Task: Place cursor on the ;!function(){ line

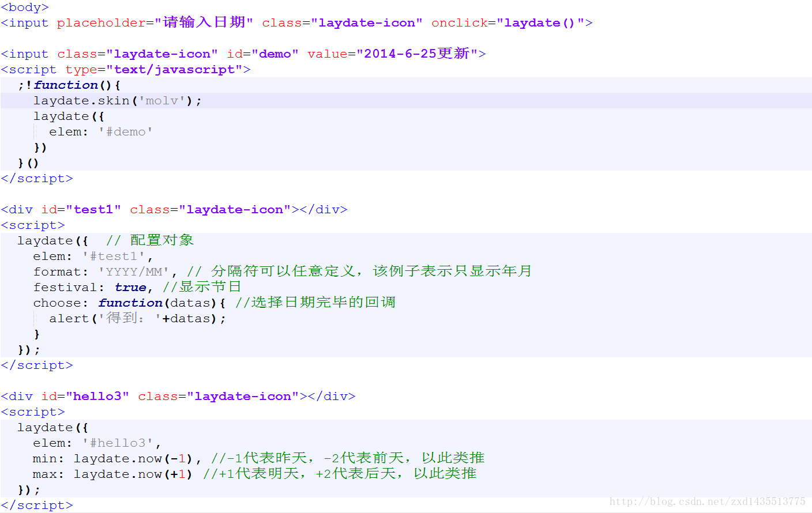Action: point(69,85)
